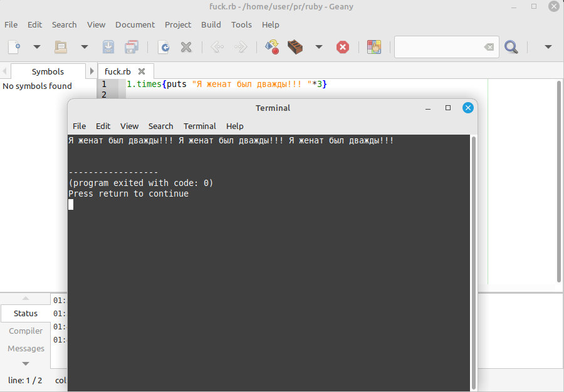
Task: Click the Geany editor vertical scrollbar
Action: (x=559, y=182)
